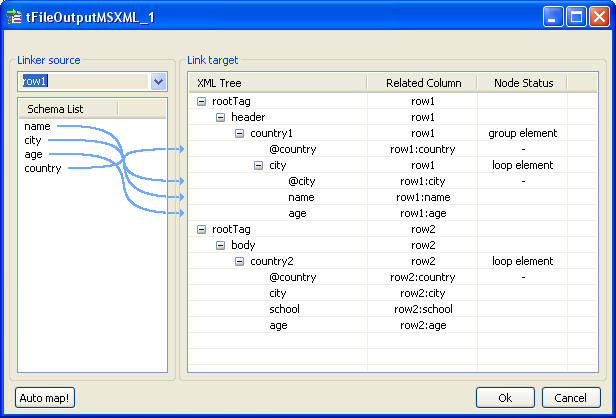Click the Node Status column header
Screen dimensions: 616x418
click(522, 83)
